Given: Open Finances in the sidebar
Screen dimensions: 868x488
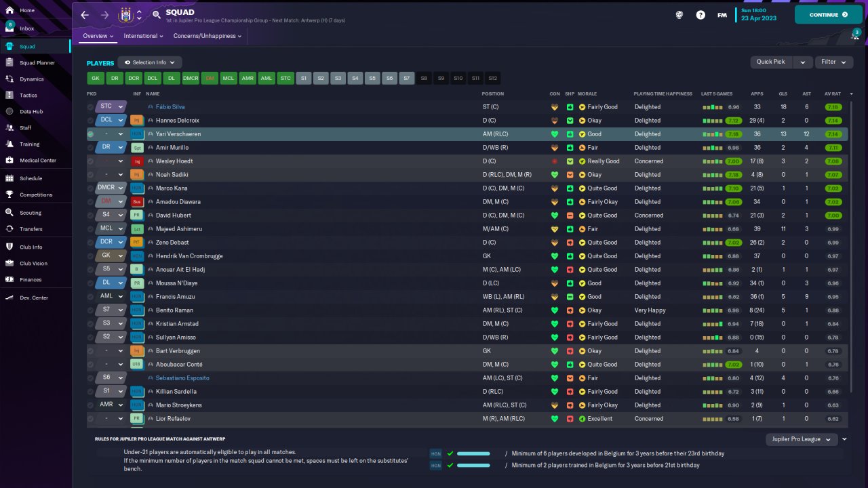Looking at the screenshot, I should (31, 279).
